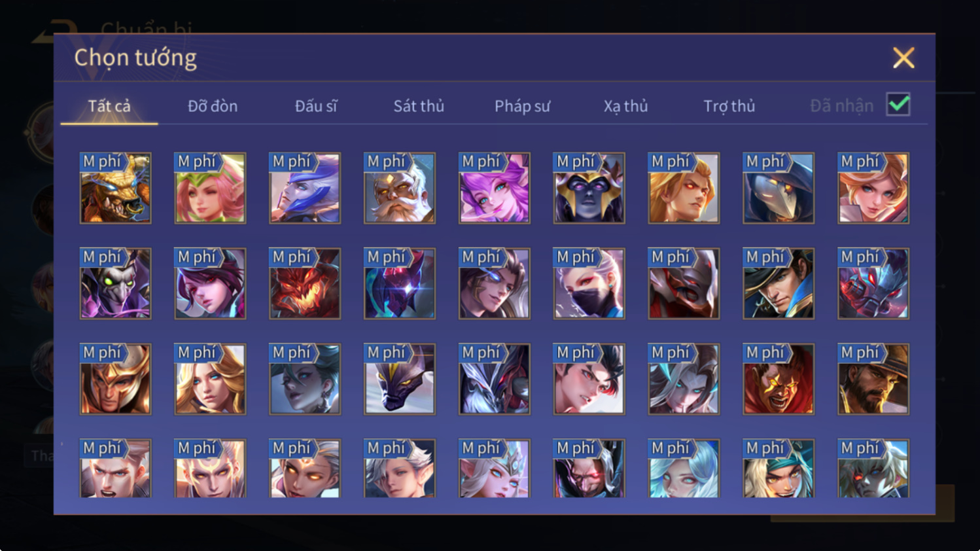Choose the blue-haired ice girl hero

[x=684, y=469]
